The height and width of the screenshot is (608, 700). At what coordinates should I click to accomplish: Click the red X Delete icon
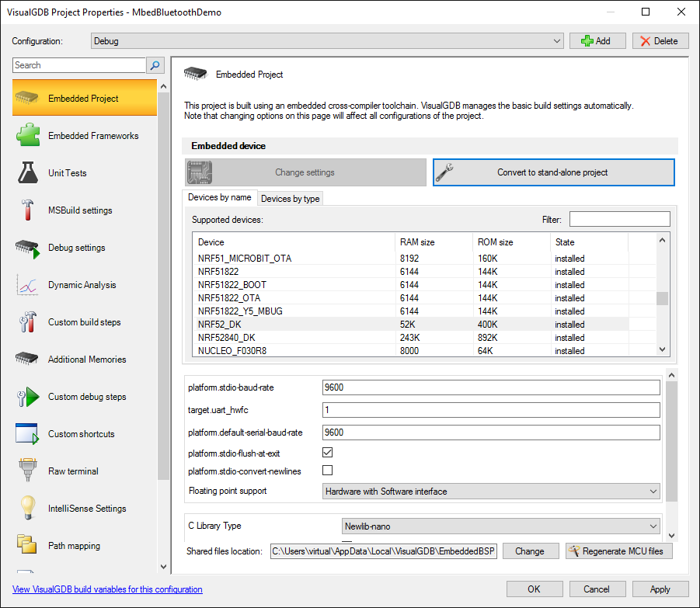[645, 41]
